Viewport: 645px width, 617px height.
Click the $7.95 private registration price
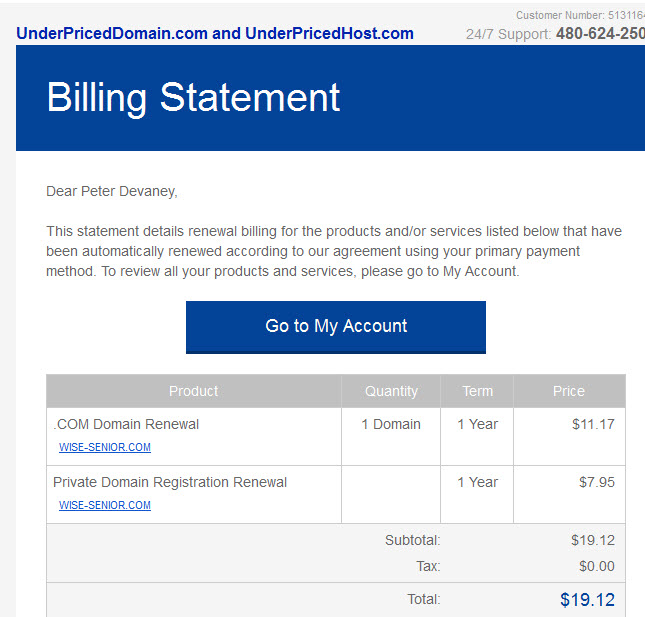point(597,482)
